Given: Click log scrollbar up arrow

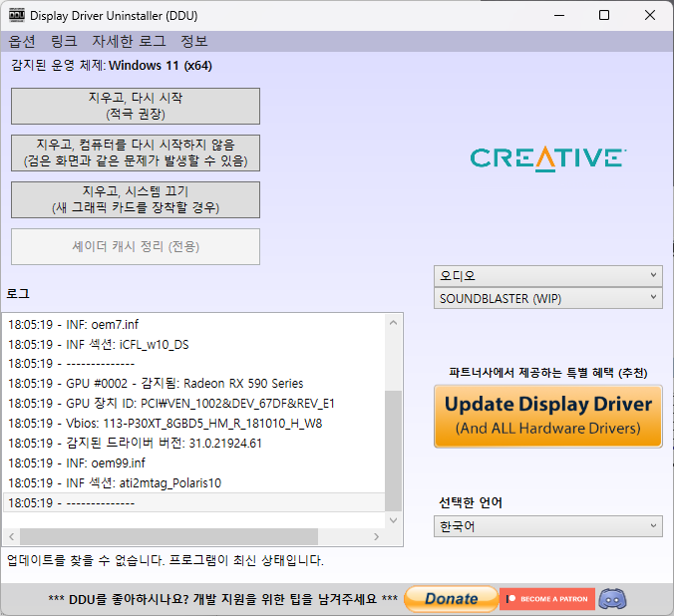Looking at the screenshot, I should (x=393, y=322).
